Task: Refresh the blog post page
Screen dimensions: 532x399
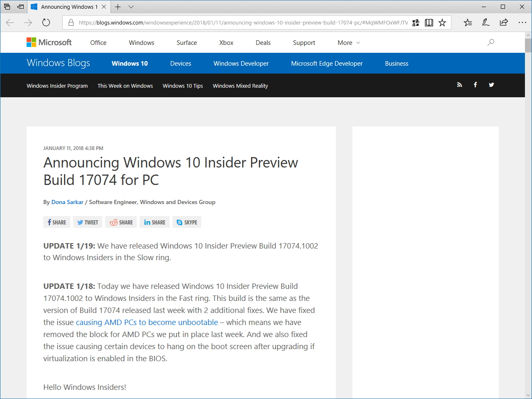Action: coord(46,23)
